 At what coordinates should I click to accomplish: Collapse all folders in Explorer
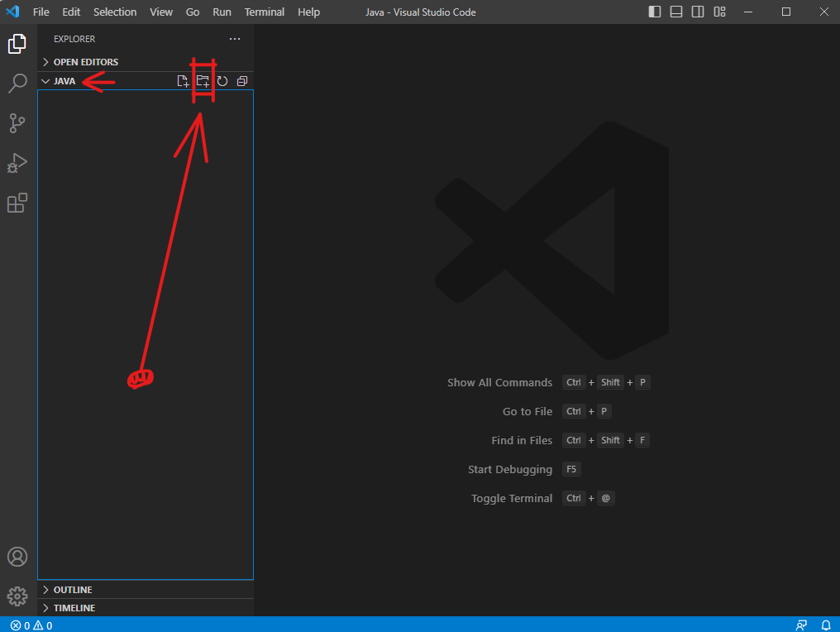tap(242, 81)
